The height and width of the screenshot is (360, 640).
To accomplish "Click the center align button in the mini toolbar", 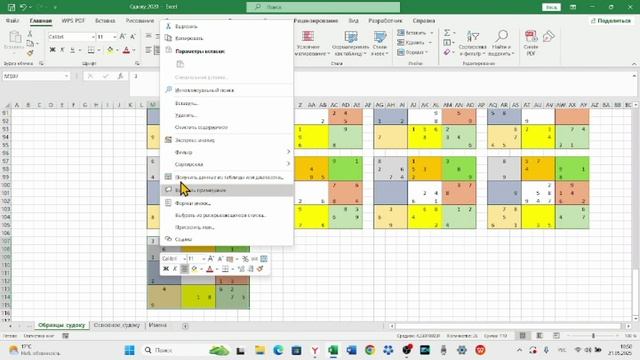I will coord(184,269).
